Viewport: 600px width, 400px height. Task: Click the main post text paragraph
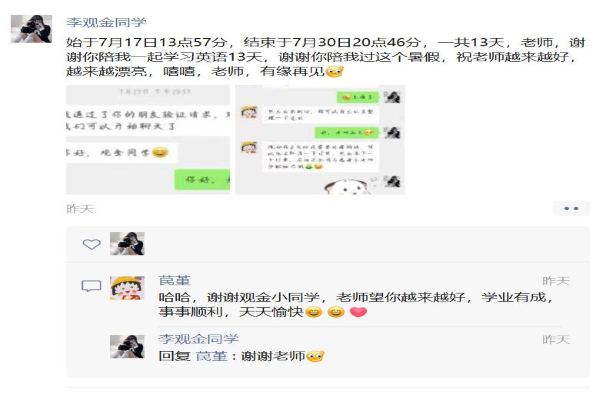pyautogui.click(x=326, y=57)
